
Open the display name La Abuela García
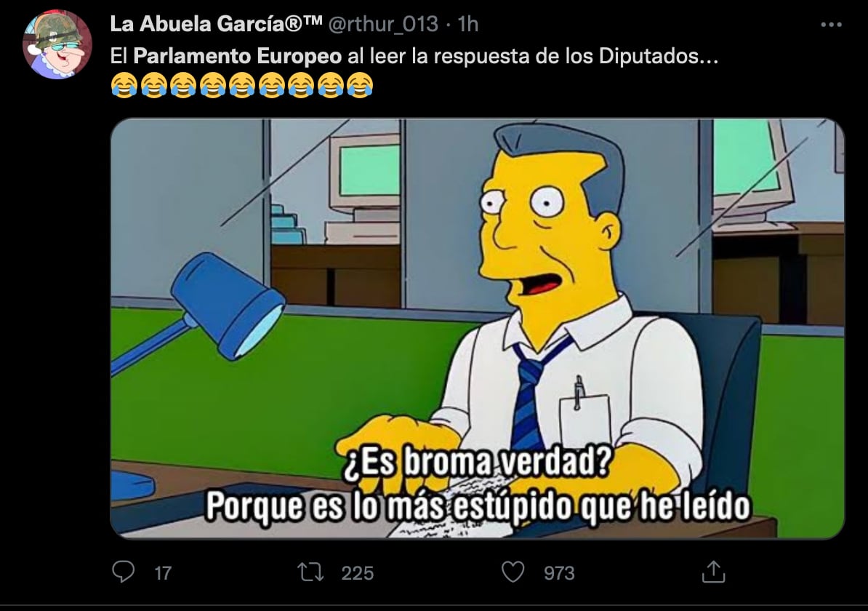pyautogui.click(x=216, y=24)
